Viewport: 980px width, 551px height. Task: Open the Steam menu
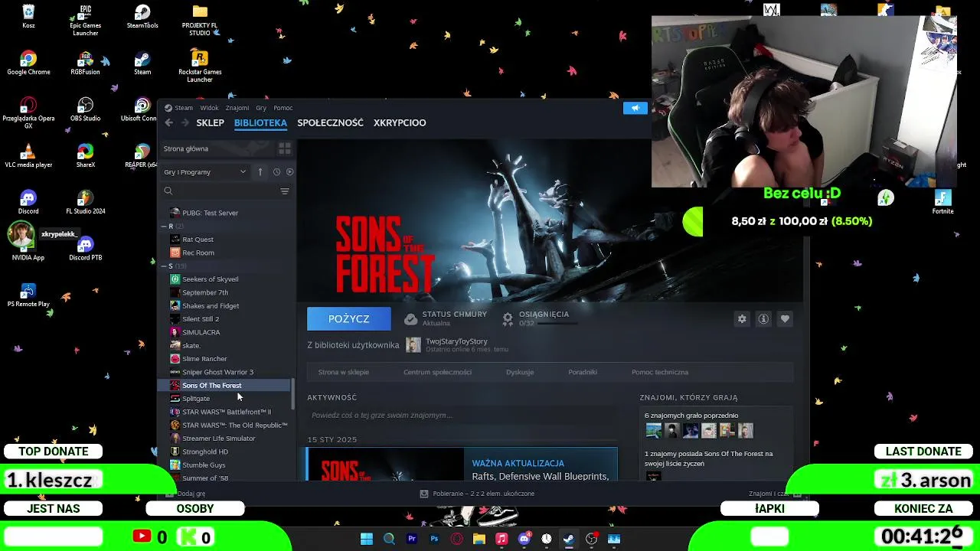pyautogui.click(x=184, y=108)
